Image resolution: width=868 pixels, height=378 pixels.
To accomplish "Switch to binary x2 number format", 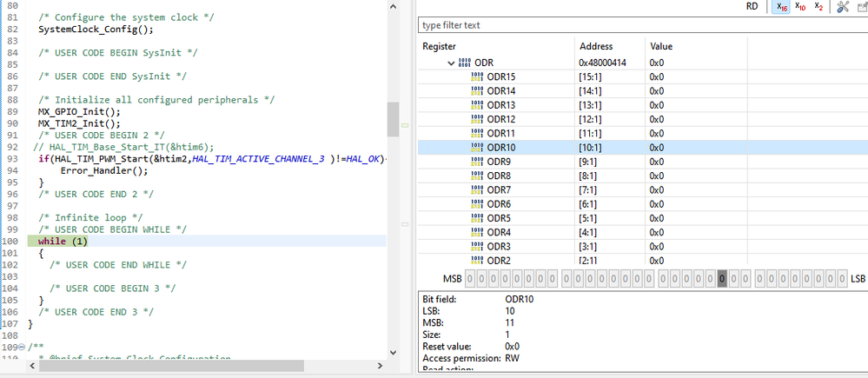I will point(818,7).
